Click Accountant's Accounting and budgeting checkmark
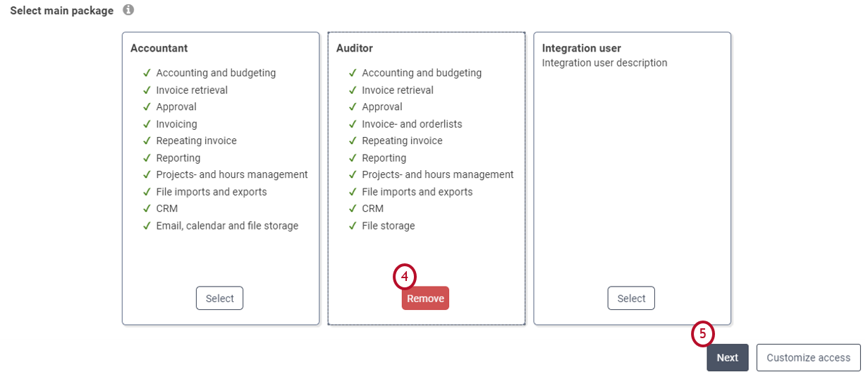Screen dimensions: 868x377 [147, 73]
